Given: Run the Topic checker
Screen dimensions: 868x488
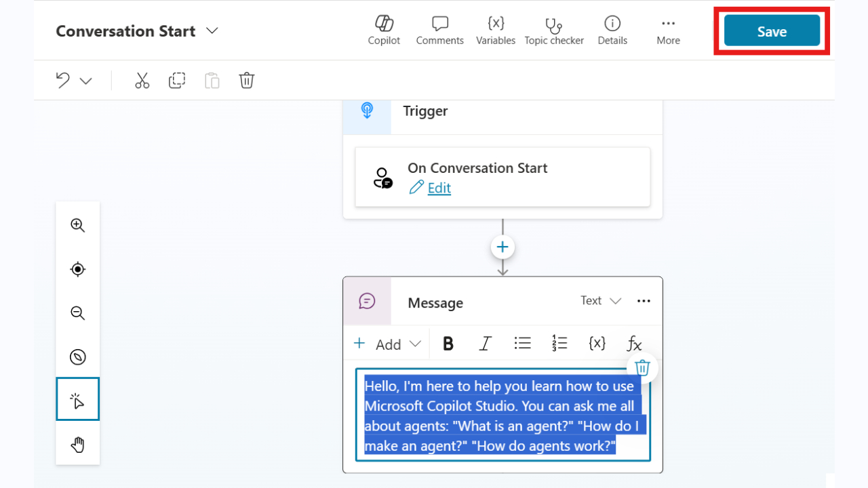Looking at the screenshot, I should point(554,30).
